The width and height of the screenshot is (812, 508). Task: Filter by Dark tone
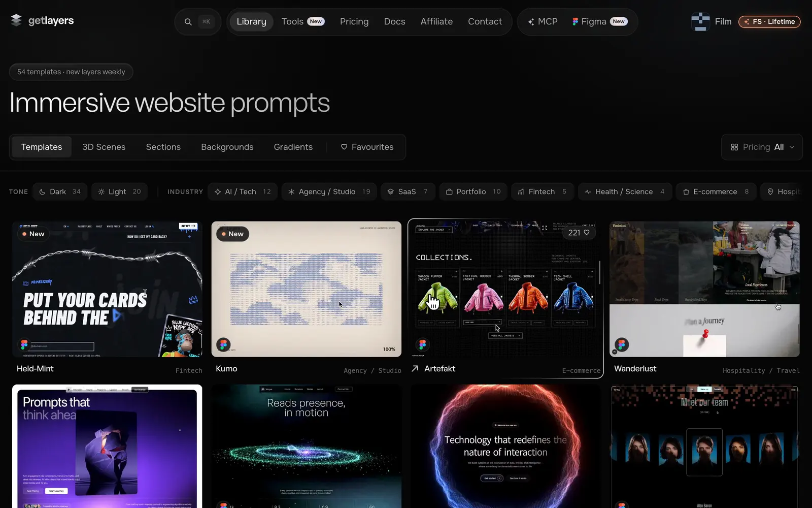coord(60,192)
